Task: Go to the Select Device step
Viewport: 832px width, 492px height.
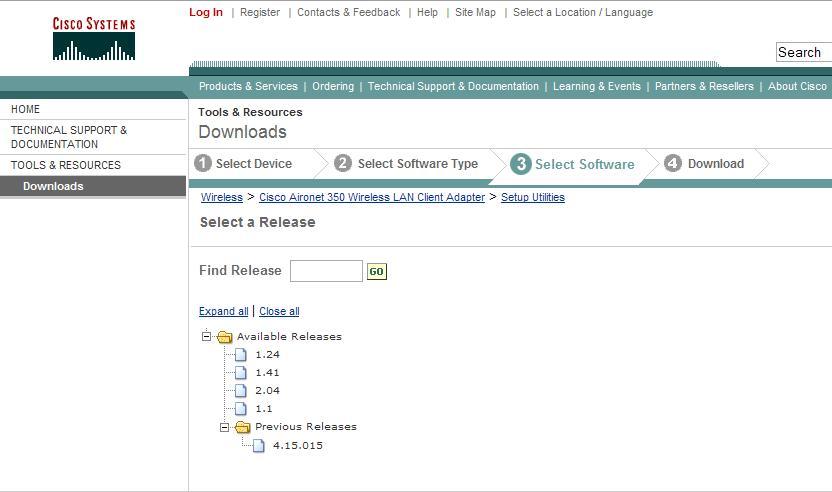Action: 254,163
